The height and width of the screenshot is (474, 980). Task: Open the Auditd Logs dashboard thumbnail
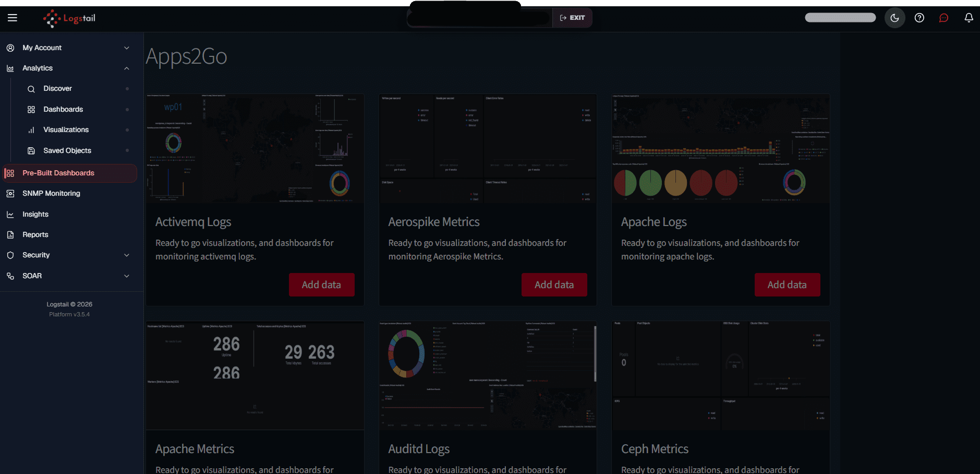[x=488, y=376]
